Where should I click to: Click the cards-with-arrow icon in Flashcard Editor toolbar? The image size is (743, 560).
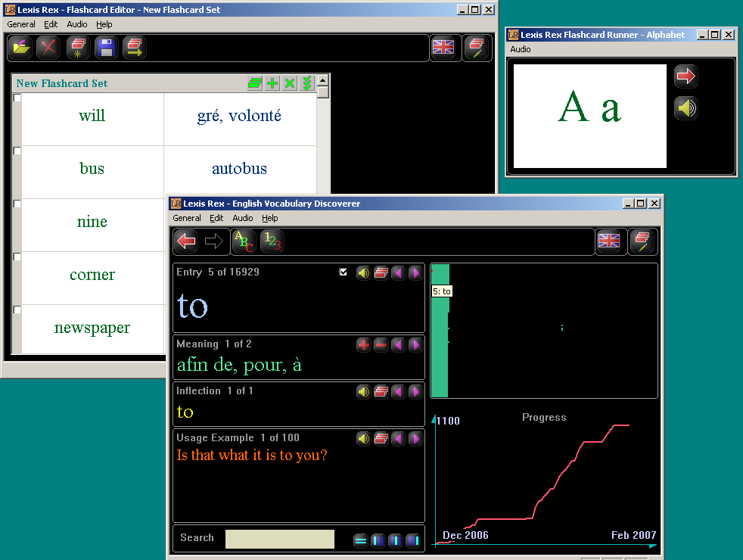(x=135, y=48)
